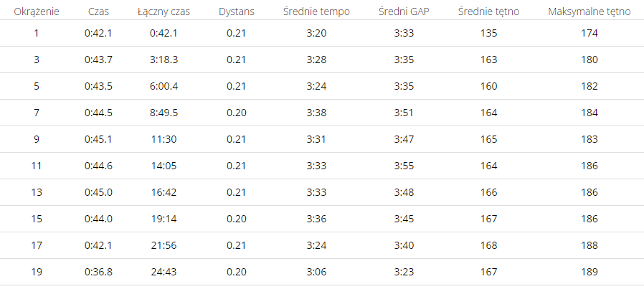Image resolution: width=644 pixels, height=289 pixels.
Task: Click the Maksymalne tętno column header
Action: [x=589, y=12]
